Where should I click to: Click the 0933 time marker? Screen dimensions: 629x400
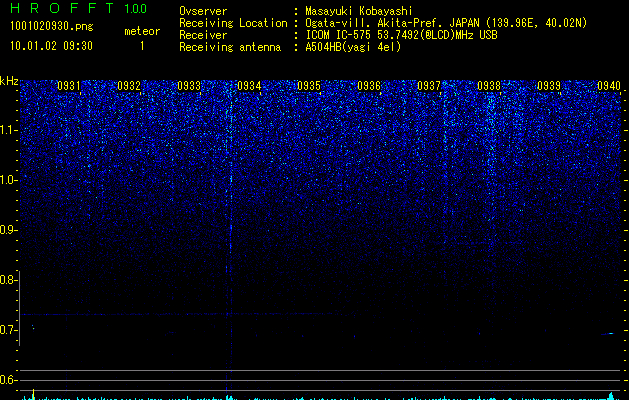click(x=189, y=86)
